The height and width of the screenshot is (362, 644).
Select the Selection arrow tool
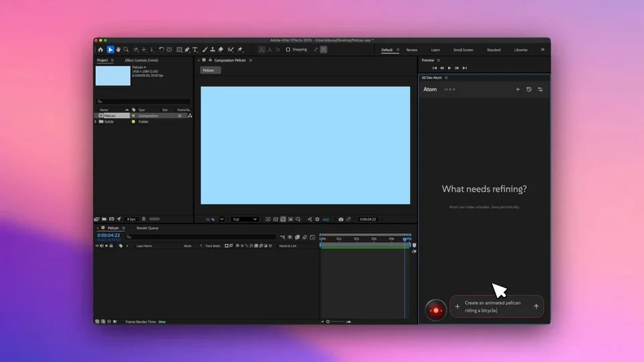coord(111,50)
